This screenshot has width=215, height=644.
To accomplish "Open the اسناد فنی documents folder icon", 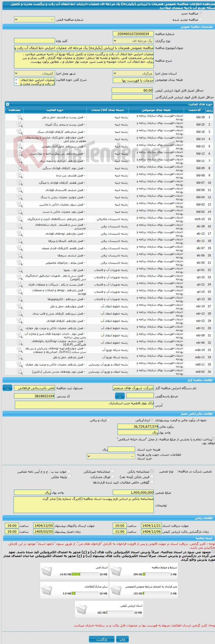I will tap(47, 571).
